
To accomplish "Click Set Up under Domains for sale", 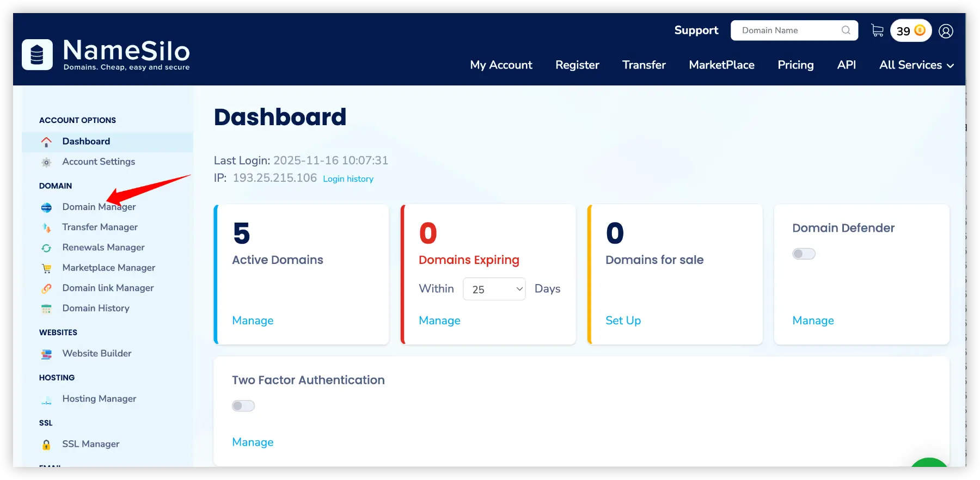I will tap(623, 321).
